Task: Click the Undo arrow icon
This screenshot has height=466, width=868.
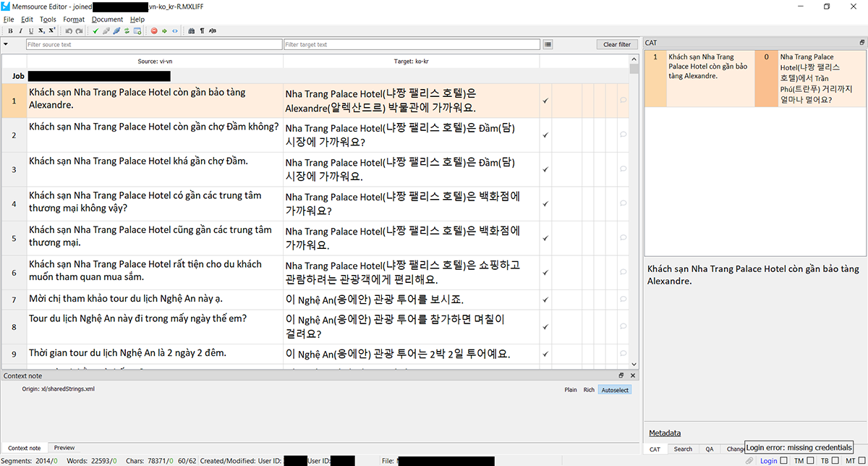Action: click(69, 31)
